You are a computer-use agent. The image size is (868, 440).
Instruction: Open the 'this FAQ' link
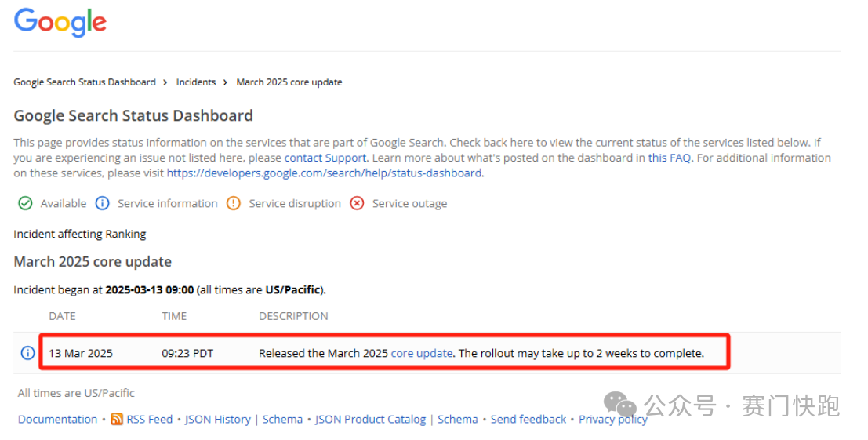point(669,158)
